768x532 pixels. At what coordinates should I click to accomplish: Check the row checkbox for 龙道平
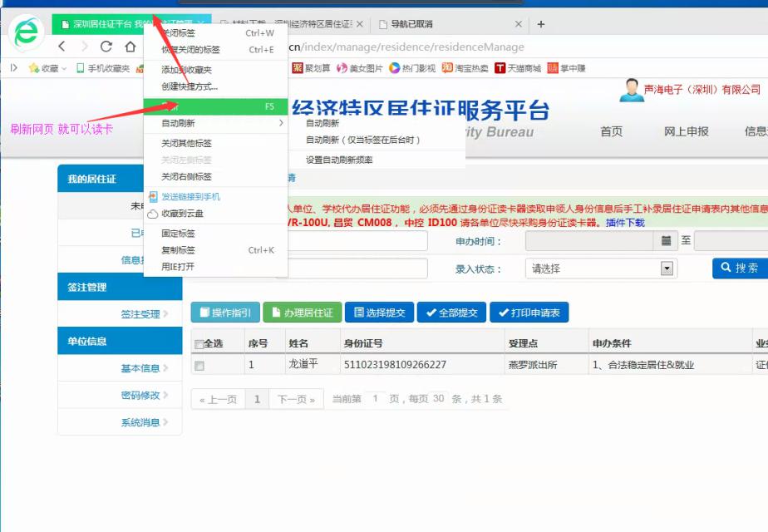[197, 365]
